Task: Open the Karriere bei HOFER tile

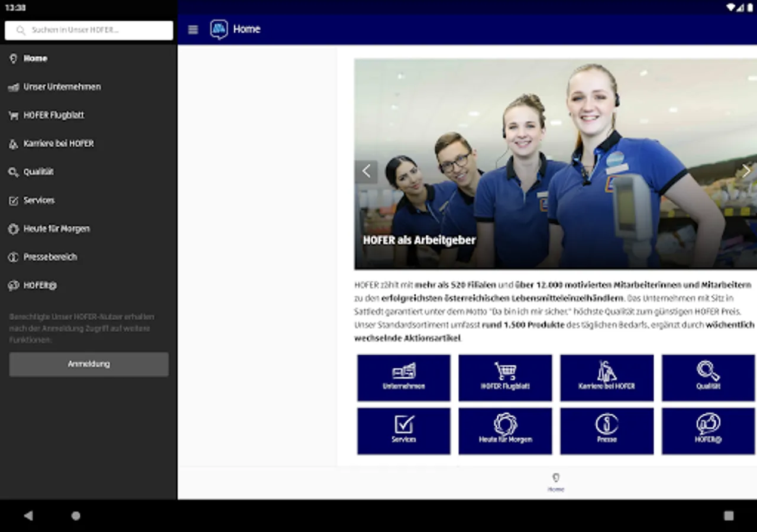Action: click(607, 378)
